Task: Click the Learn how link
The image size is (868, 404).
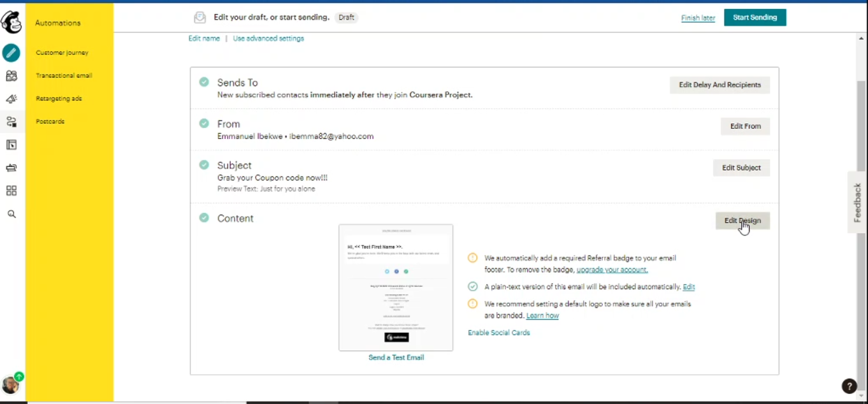Action: pyautogui.click(x=542, y=315)
